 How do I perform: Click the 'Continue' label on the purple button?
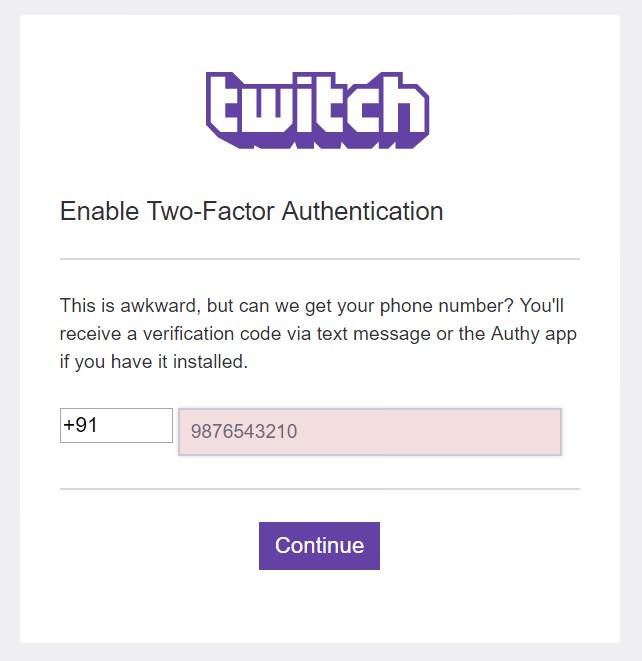pyautogui.click(x=320, y=545)
